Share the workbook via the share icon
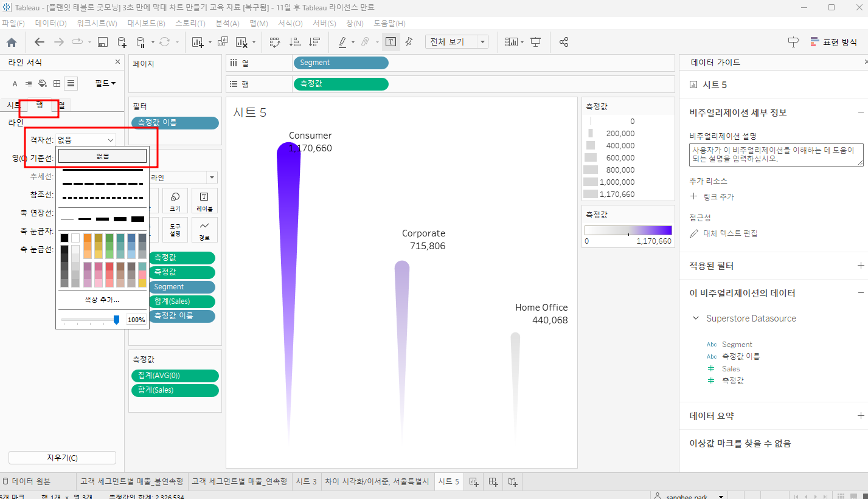Screen dimensions: 868x499 (564, 42)
